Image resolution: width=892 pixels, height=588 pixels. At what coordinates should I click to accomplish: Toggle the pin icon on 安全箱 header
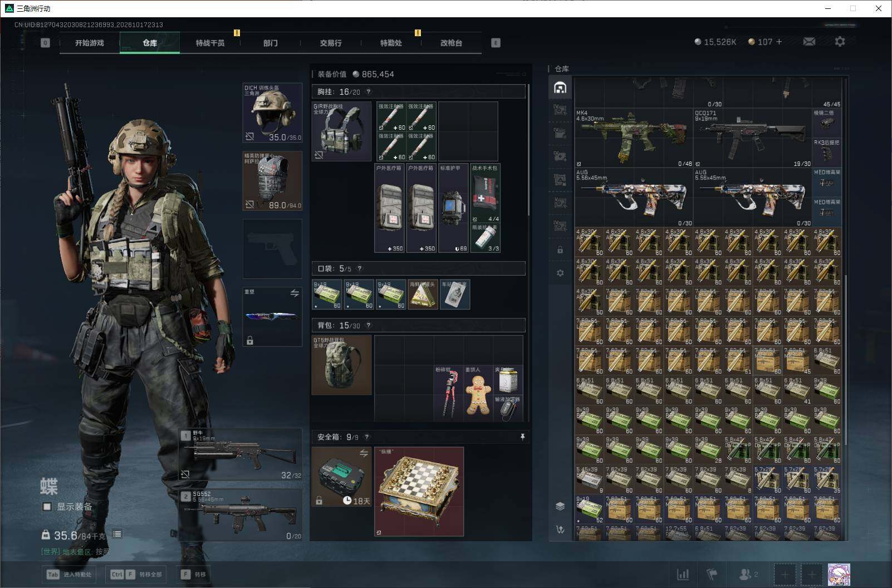(x=522, y=437)
